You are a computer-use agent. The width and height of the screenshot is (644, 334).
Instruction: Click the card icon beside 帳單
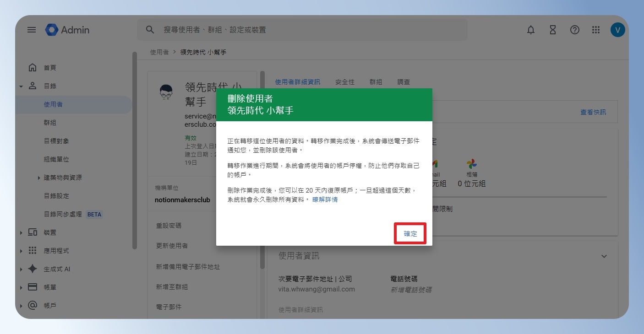point(33,287)
